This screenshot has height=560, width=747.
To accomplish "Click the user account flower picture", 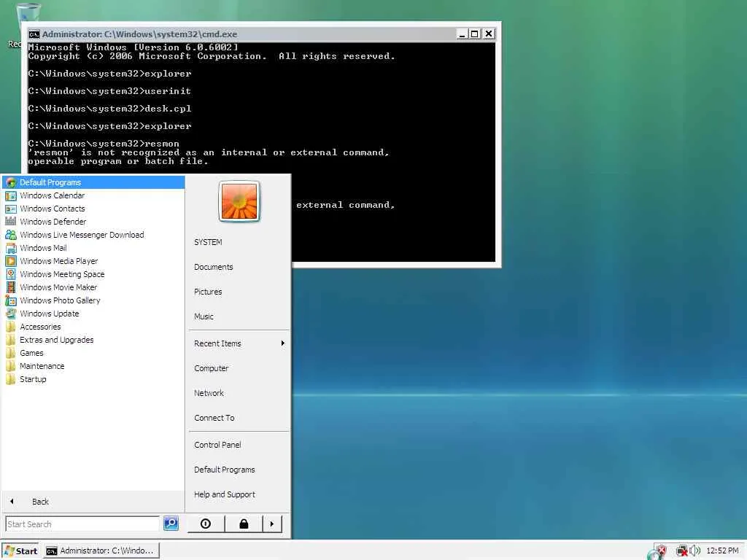I will point(239,201).
